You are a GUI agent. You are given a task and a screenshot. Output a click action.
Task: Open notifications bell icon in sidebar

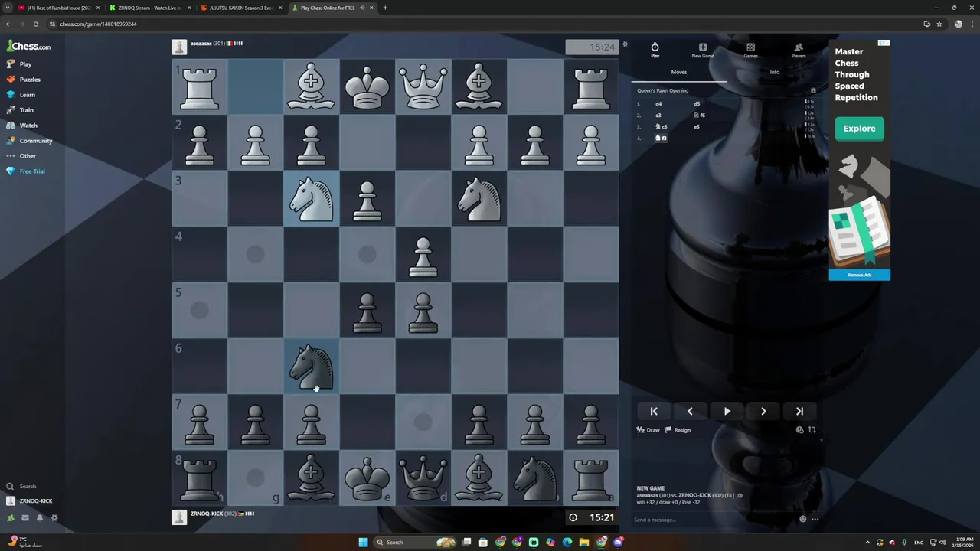[40, 518]
